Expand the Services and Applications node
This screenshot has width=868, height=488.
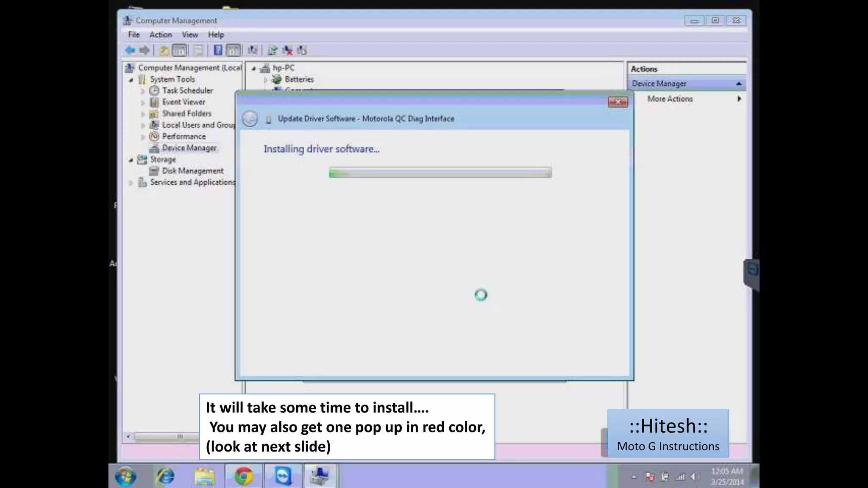click(x=131, y=183)
